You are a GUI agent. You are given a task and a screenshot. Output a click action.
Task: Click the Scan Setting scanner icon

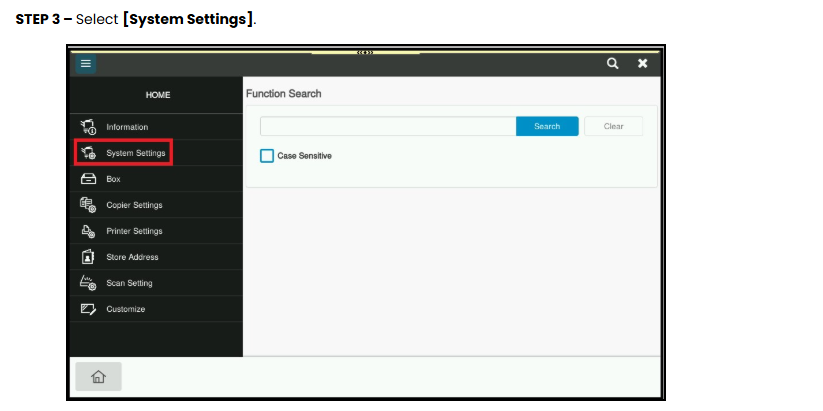coord(88,283)
